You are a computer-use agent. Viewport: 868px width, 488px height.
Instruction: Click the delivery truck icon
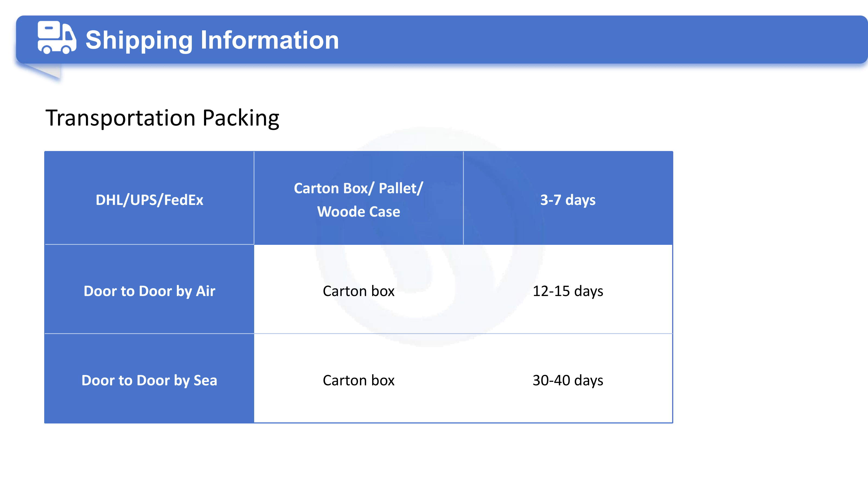click(x=57, y=37)
